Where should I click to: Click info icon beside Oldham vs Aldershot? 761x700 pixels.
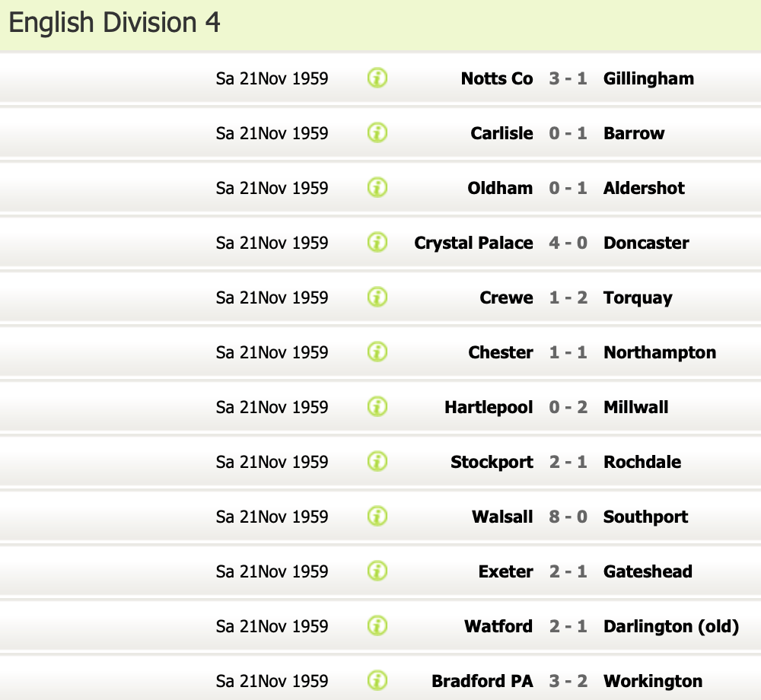(x=377, y=187)
